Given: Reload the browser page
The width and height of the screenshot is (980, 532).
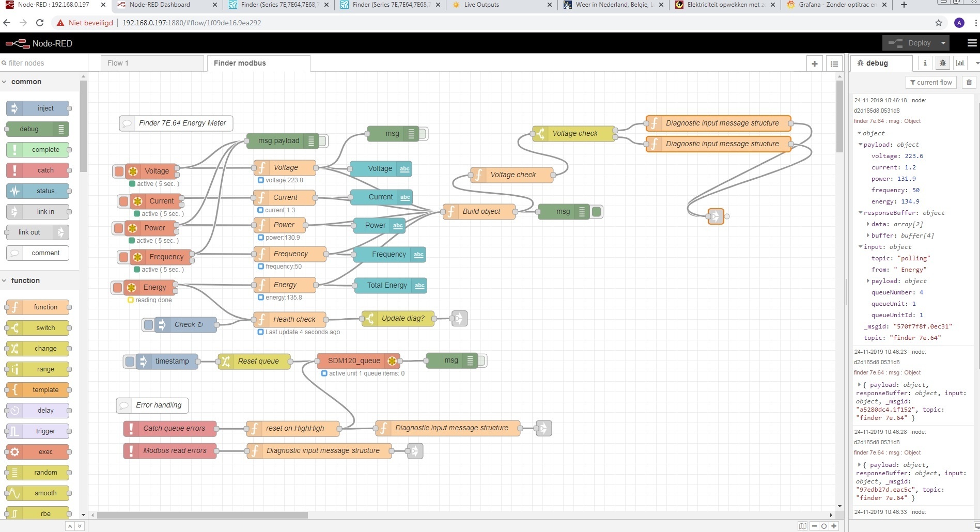Looking at the screenshot, I should (x=40, y=23).
